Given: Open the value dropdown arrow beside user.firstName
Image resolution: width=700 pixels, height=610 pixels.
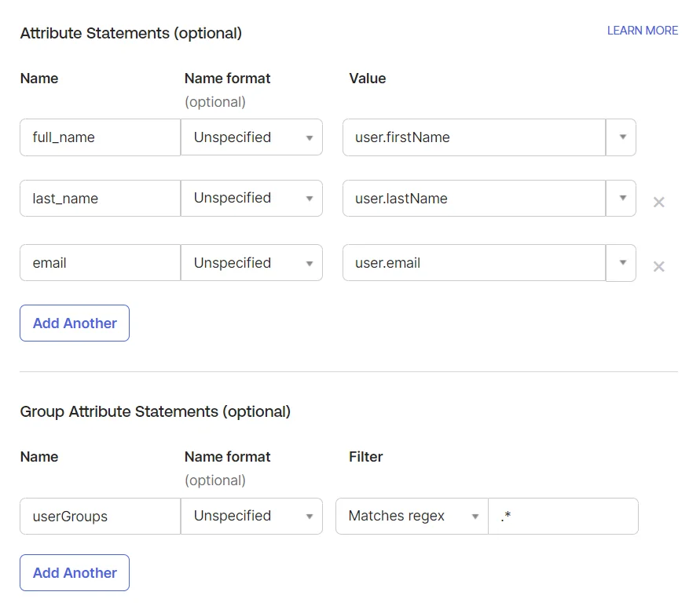Looking at the screenshot, I should tap(622, 137).
